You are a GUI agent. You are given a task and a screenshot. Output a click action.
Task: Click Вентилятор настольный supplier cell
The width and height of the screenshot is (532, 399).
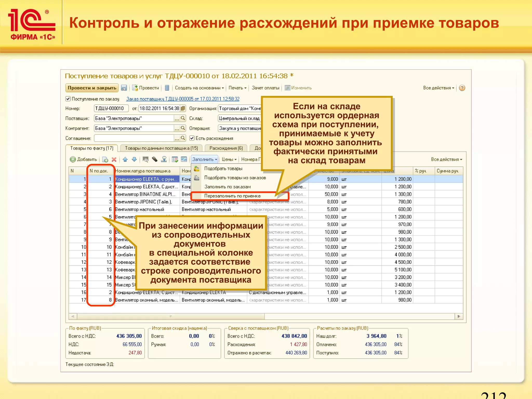point(147,209)
